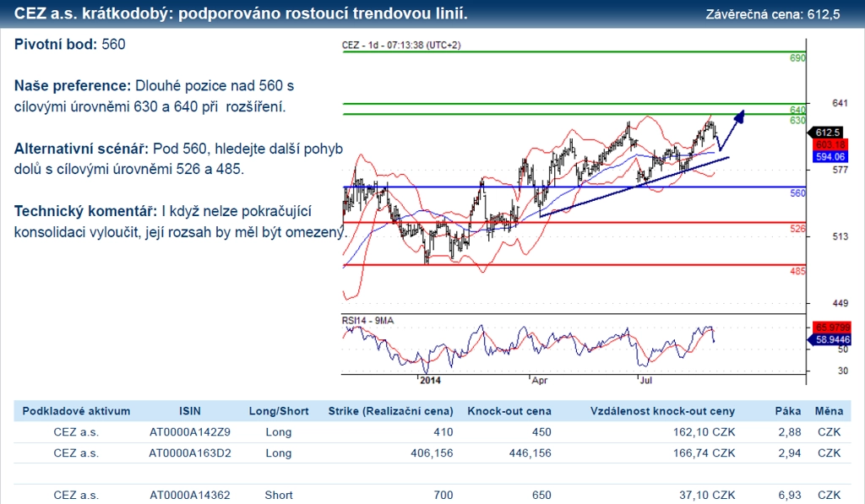Click 'Long' in the AT0000A142Z9 row
This screenshot has width=865, height=504.
point(279,431)
